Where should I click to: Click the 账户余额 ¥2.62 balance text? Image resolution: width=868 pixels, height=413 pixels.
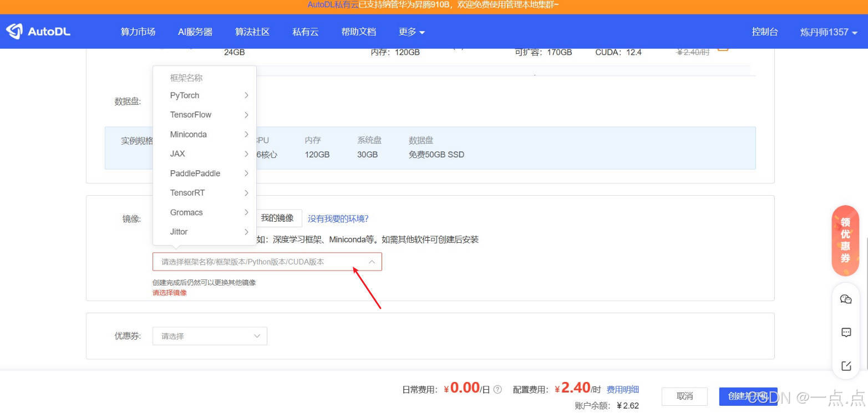(x=607, y=406)
